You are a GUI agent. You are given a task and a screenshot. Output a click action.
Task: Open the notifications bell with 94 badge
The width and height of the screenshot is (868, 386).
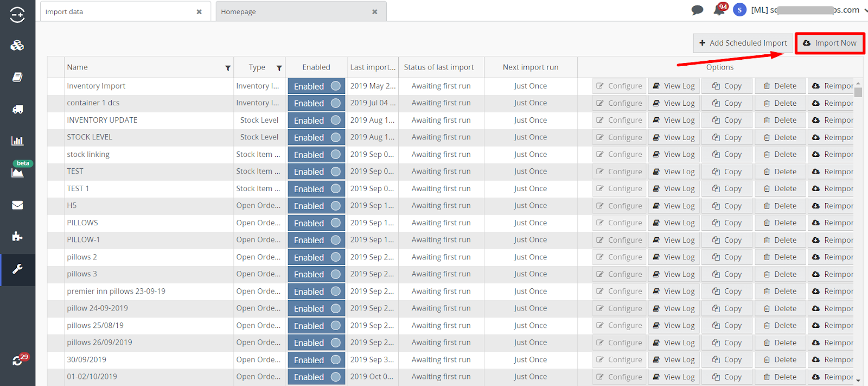tap(719, 10)
